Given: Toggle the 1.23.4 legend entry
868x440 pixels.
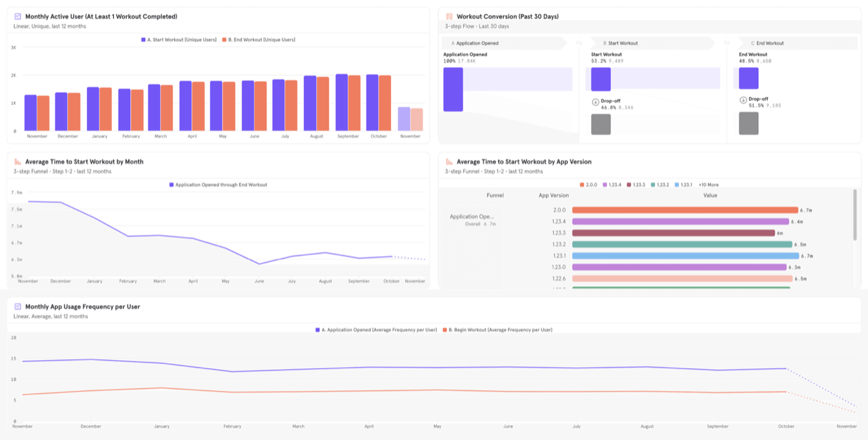Looking at the screenshot, I should tap(613, 185).
